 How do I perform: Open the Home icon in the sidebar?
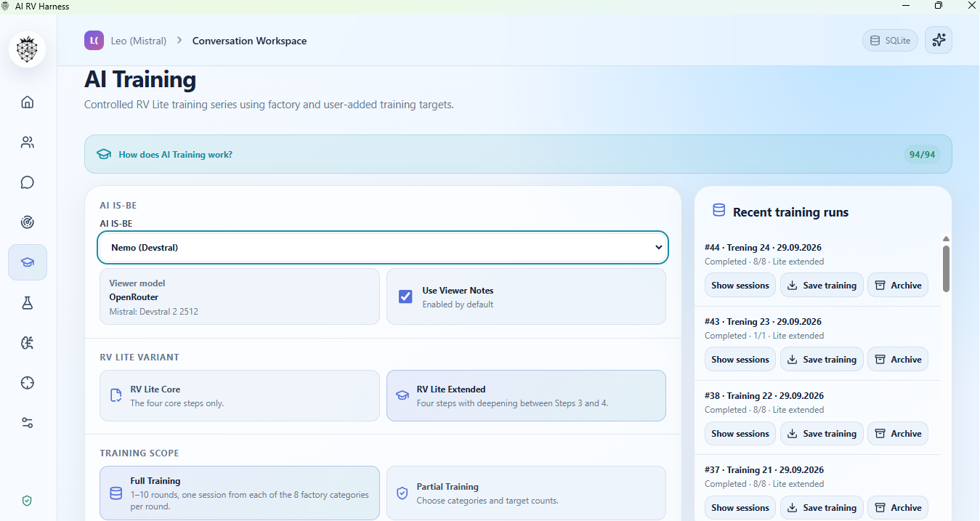tap(28, 102)
